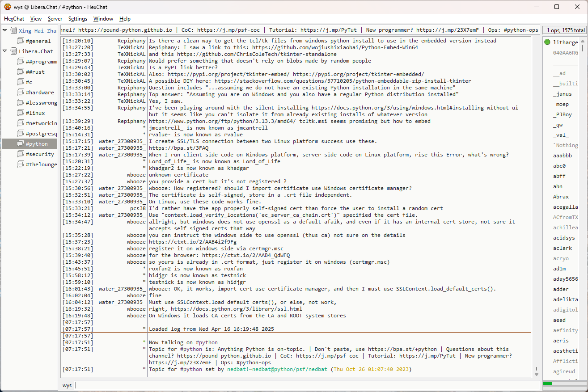Collapse the Libera.Chat server tree
The width and height of the screenshot is (588, 392).
point(5,51)
